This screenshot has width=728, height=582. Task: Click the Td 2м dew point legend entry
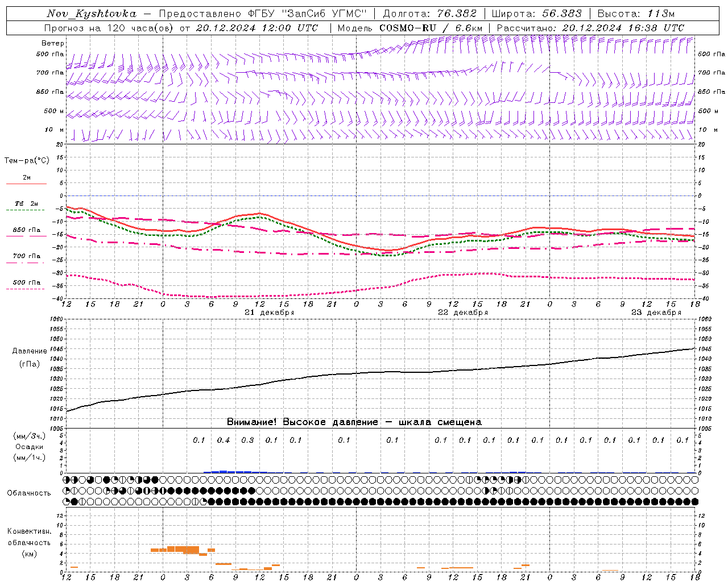(x=27, y=203)
